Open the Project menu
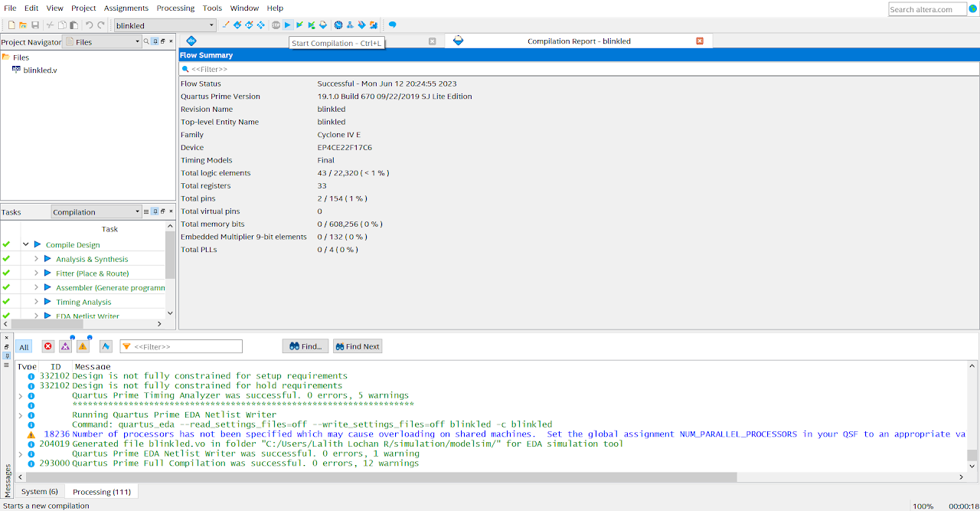Image resolution: width=980 pixels, height=511 pixels. click(x=83, y=8)
